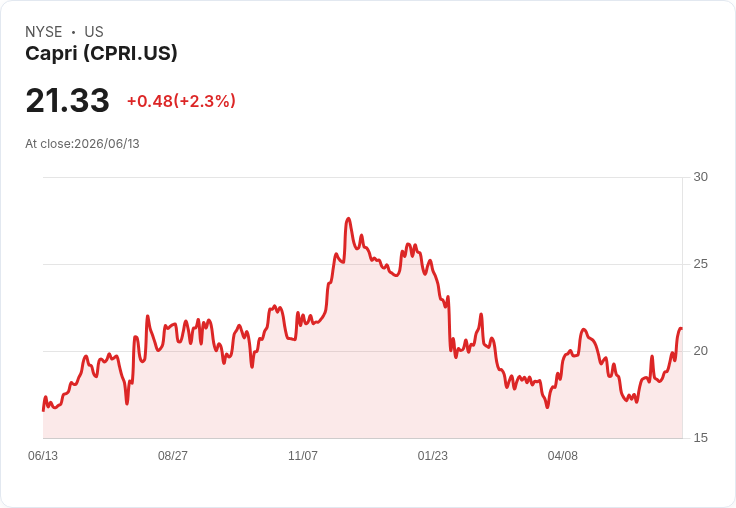Screen dimensions: 736x508
Task: Click the +0.48(+2.3%) price change
Action: pyautogui.click(x=181, y=101)
